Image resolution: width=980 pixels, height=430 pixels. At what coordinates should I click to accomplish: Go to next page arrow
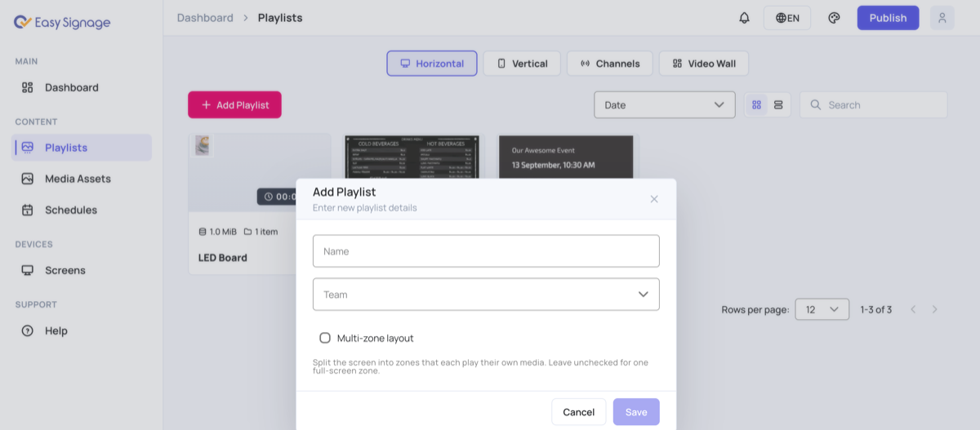[x=935, y=309]
